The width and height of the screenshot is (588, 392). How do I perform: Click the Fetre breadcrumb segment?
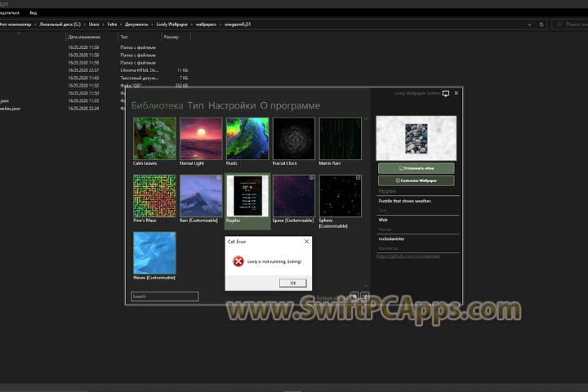point(112,24)
